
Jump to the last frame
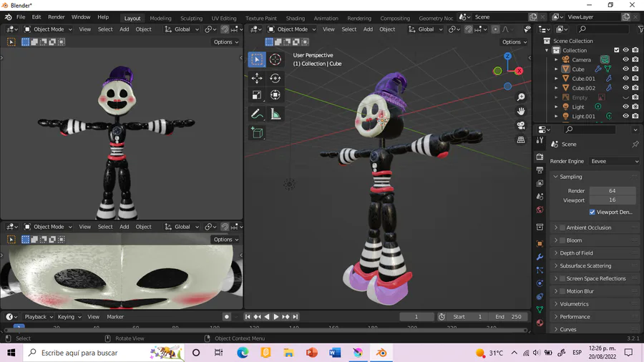coord(296,317)
